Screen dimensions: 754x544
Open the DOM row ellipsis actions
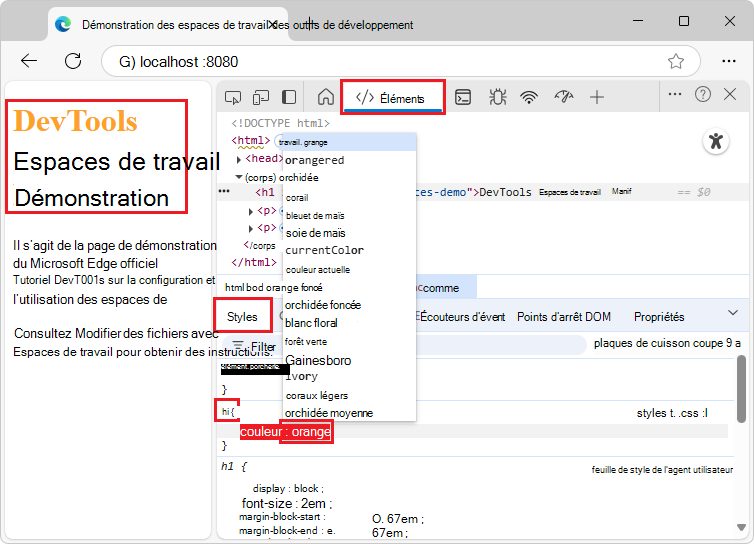click(x=224, y=191)
